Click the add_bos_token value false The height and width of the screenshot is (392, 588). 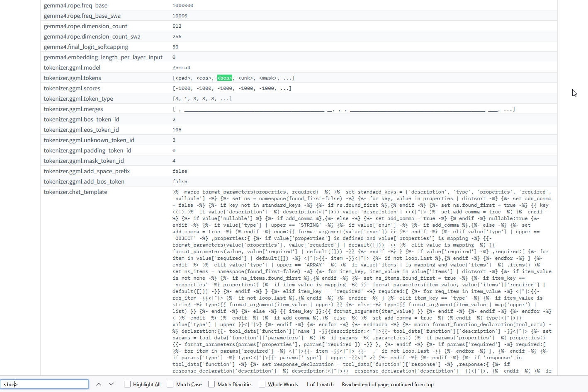180,181
